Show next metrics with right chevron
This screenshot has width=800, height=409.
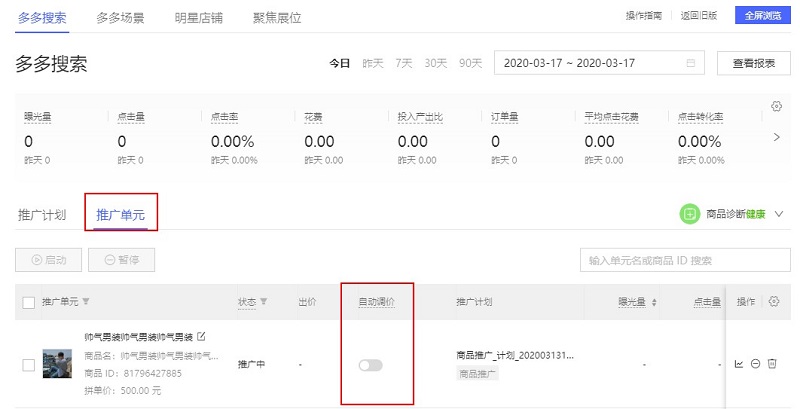[777, 137]
